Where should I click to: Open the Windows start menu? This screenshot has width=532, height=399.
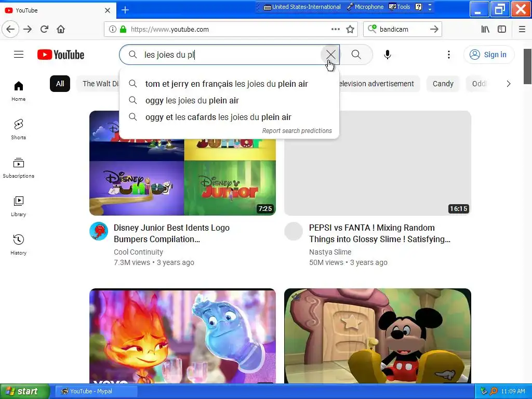pyautogui.click(x=25, y=391)
